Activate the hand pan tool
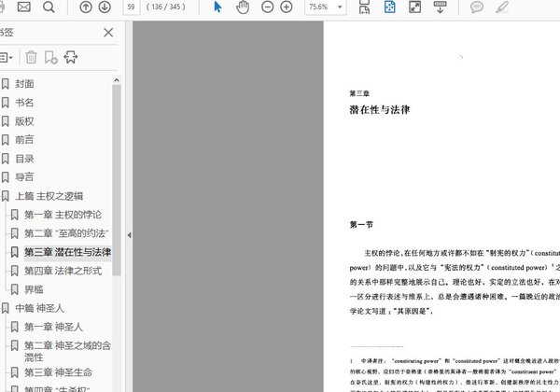The height and width of the screenshot is (392, 560). click(243, 7)
